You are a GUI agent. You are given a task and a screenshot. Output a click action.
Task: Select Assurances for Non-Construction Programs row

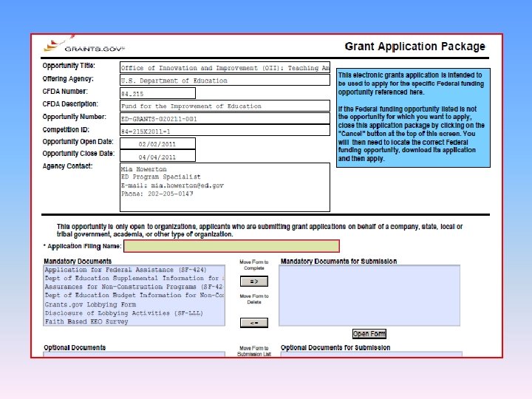pos(134,287)
